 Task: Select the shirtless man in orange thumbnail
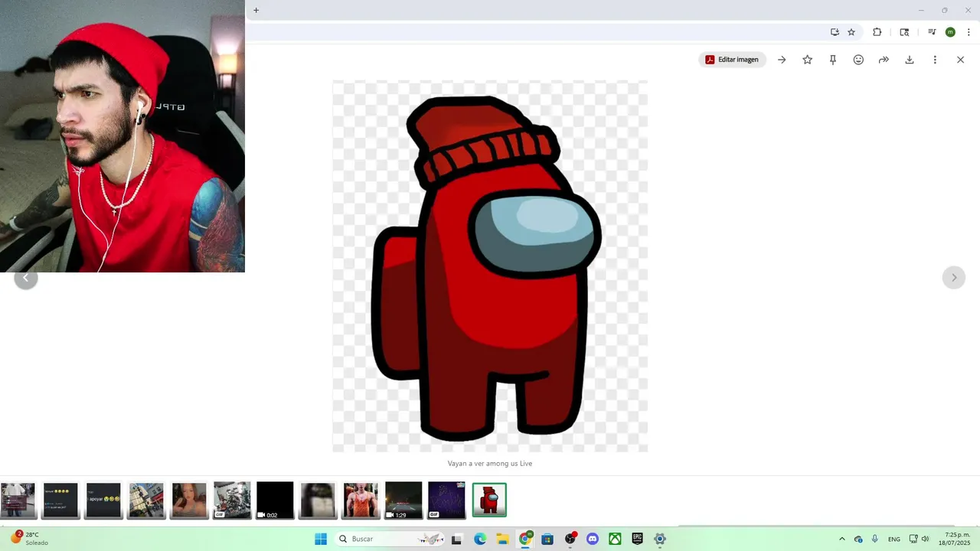[x=361, y=500]
